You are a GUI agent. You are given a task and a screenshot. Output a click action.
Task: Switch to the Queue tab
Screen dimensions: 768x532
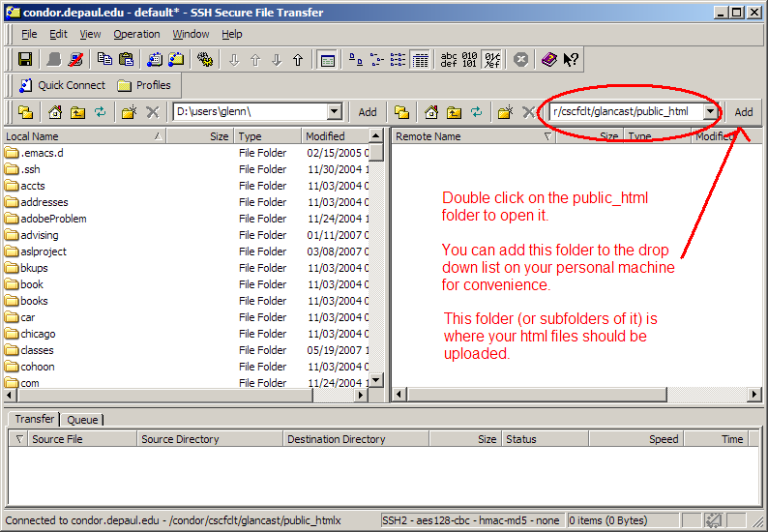point(82,420)
